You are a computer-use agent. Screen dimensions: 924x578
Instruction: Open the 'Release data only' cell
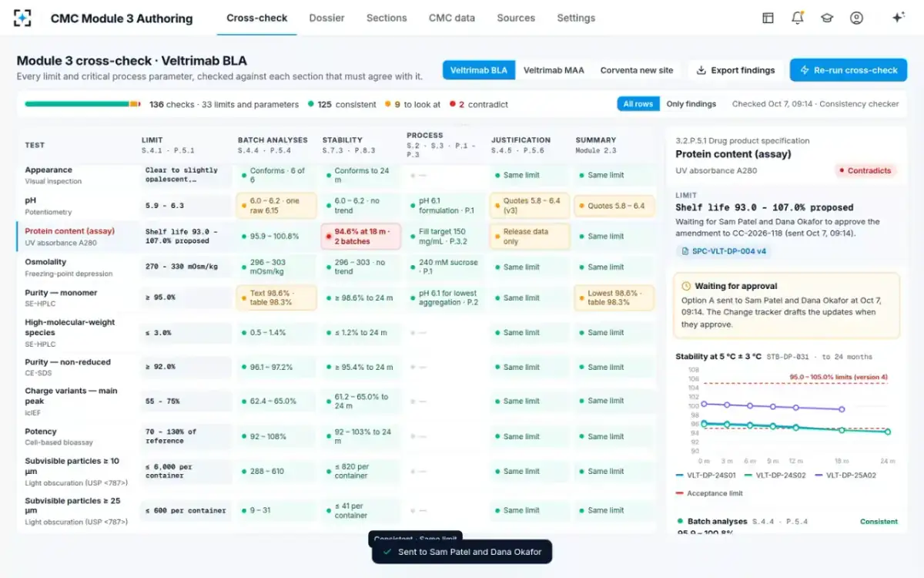coord(531,237)
